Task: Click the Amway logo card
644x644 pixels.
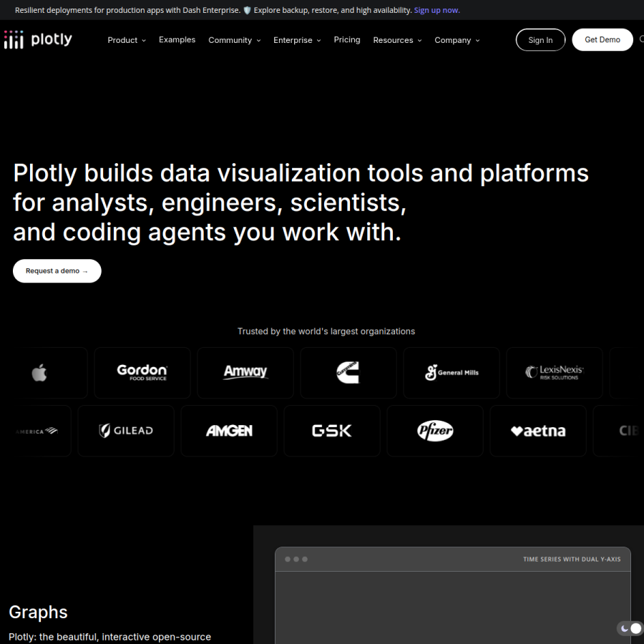Action: pos(245,373)
